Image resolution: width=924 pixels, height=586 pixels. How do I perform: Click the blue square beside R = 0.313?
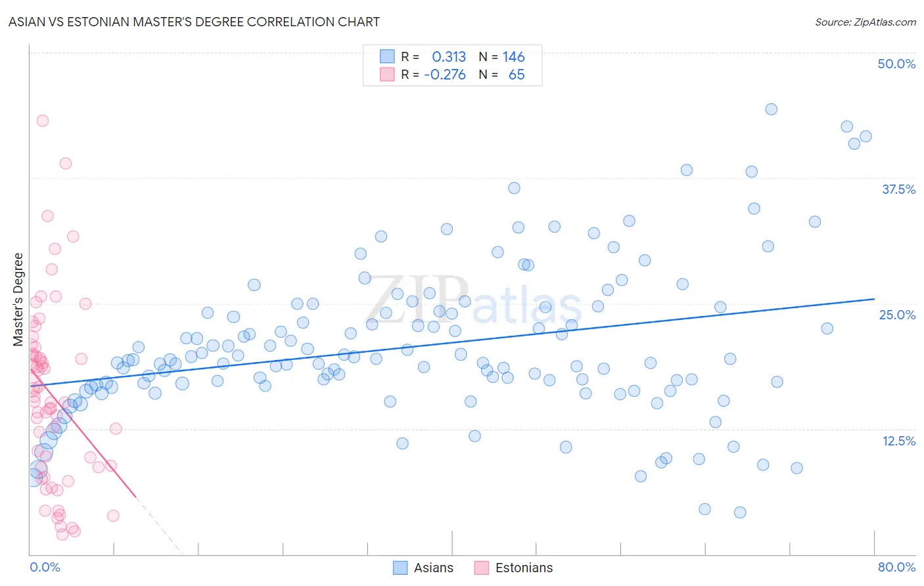[388, 56]
